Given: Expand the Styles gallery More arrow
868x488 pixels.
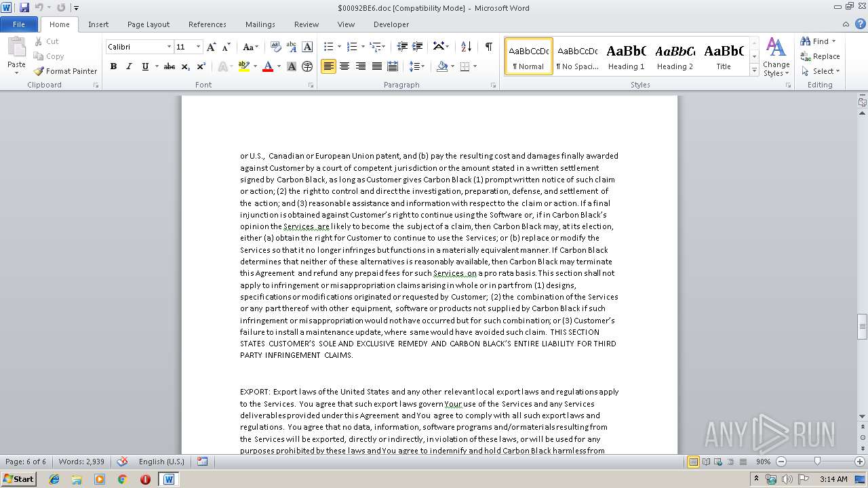Looking at the screenshot, I should (x=754, y=70).
